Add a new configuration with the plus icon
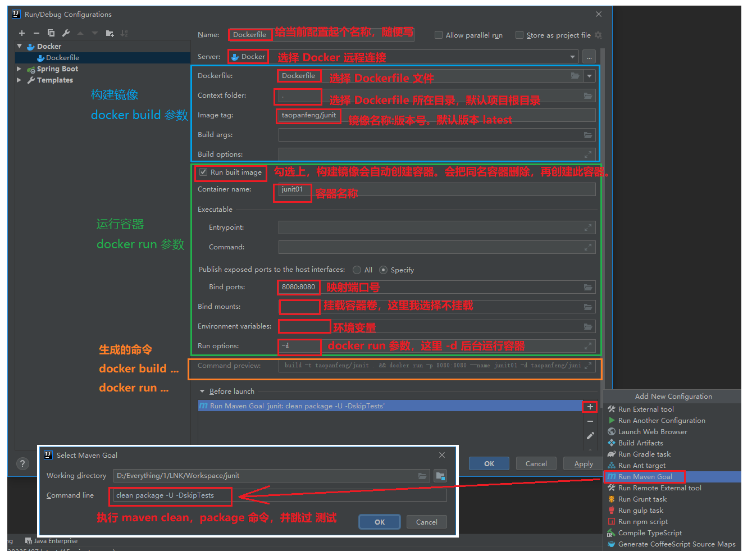Screen dimensions: 752x560 pos(22,34)
